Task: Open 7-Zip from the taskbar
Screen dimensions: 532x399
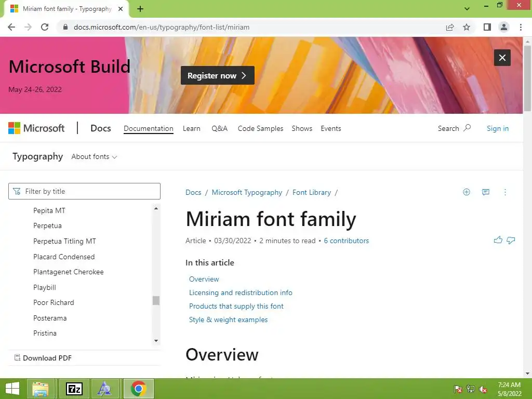Action: (74, 389)
